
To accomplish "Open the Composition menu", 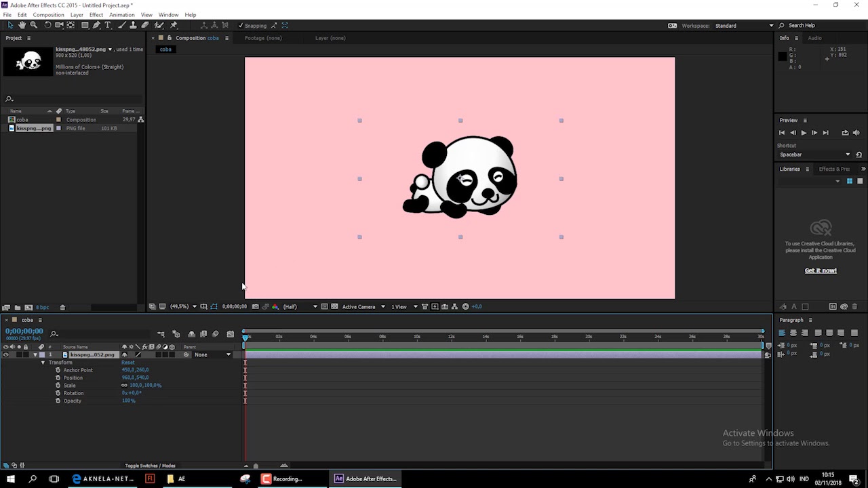I will pos(49,15).
